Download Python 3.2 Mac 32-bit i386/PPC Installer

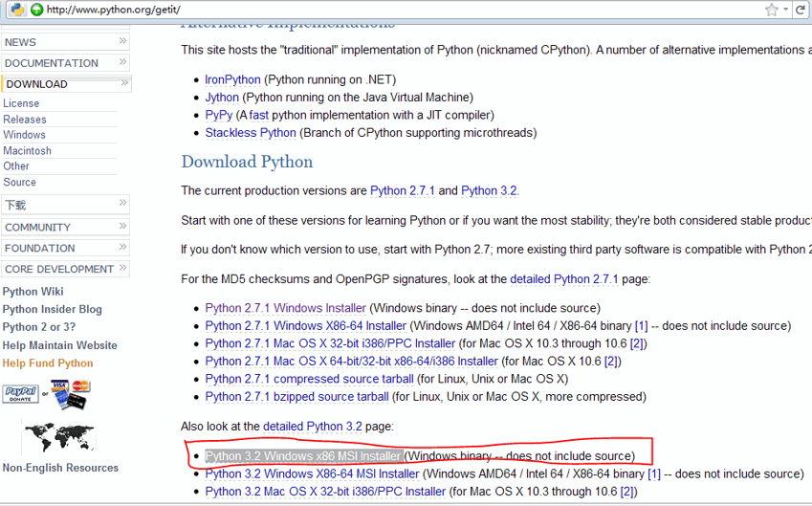[x=325, y=492]
